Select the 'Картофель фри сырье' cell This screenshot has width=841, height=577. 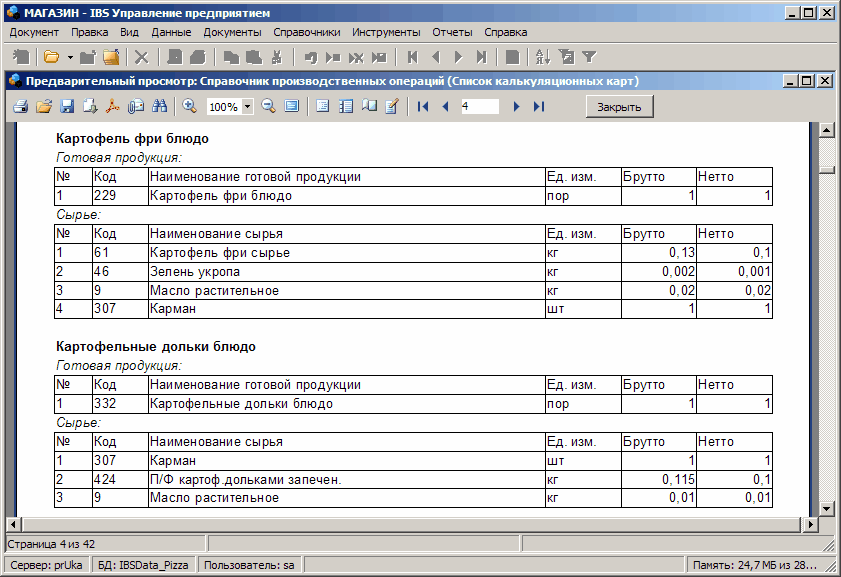click(x=346, y=253)
